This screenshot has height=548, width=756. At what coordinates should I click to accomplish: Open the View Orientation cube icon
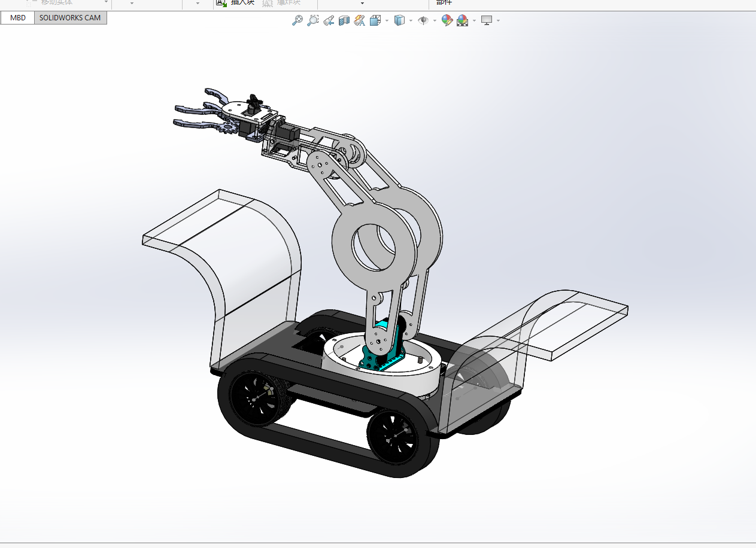click(x=375, y=20)
